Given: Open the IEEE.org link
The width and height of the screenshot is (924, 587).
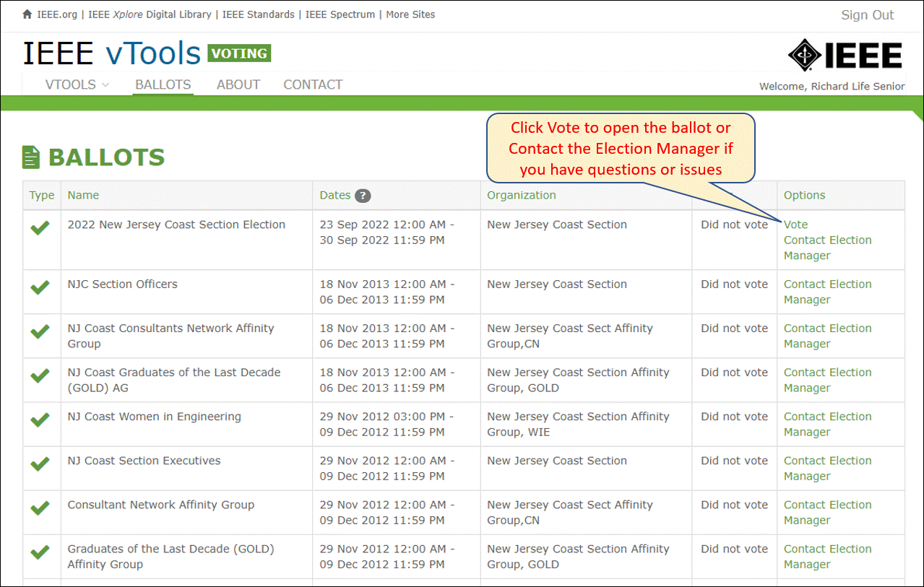Looking at the screenshot, I should pos(56,14).
